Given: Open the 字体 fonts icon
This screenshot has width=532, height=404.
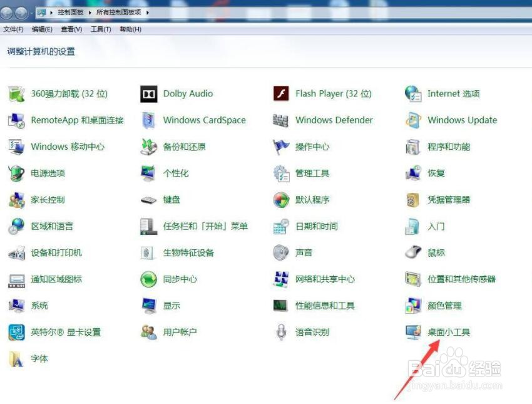Looking at the screenshot, I should point(16,358).
